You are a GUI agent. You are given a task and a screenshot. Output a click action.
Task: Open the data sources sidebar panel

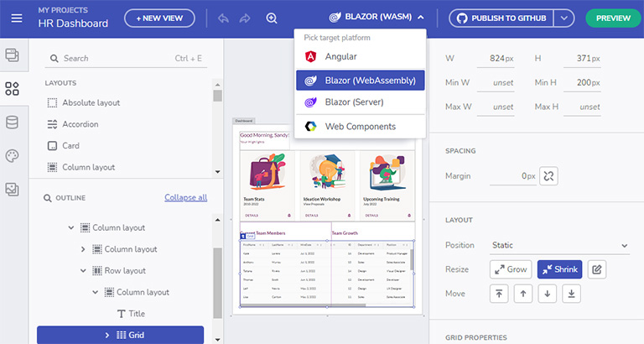click(12, 122)
